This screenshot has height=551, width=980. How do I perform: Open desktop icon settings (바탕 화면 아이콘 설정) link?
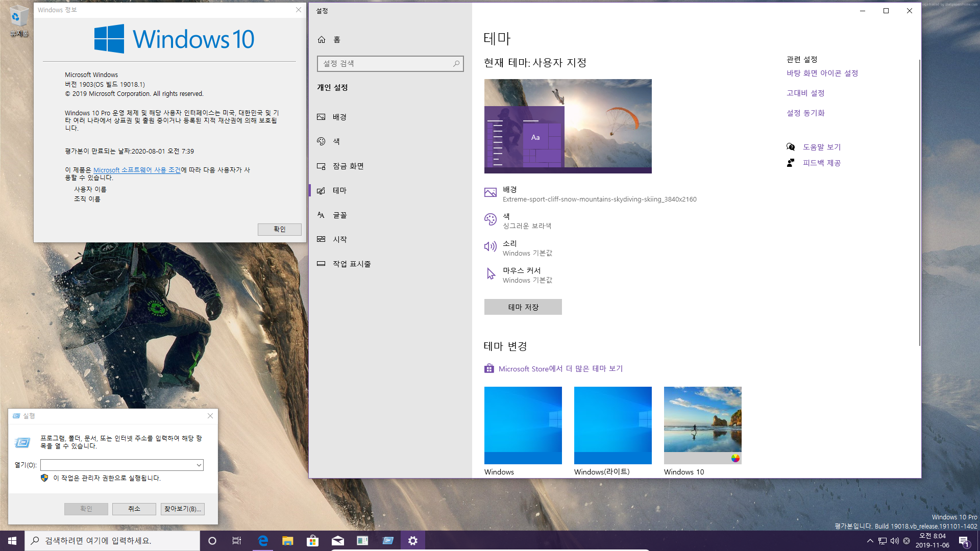pyautogui.click(x=822, y=73)
